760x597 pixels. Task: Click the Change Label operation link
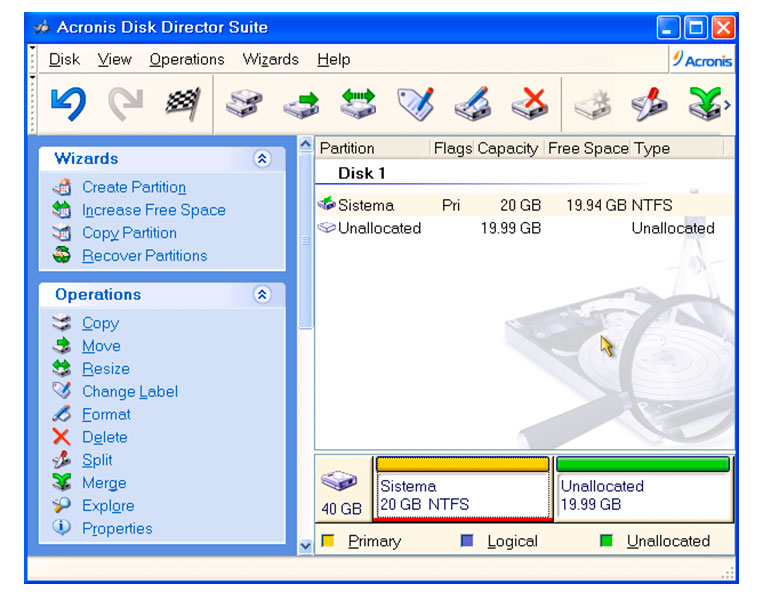coord(130,392)
